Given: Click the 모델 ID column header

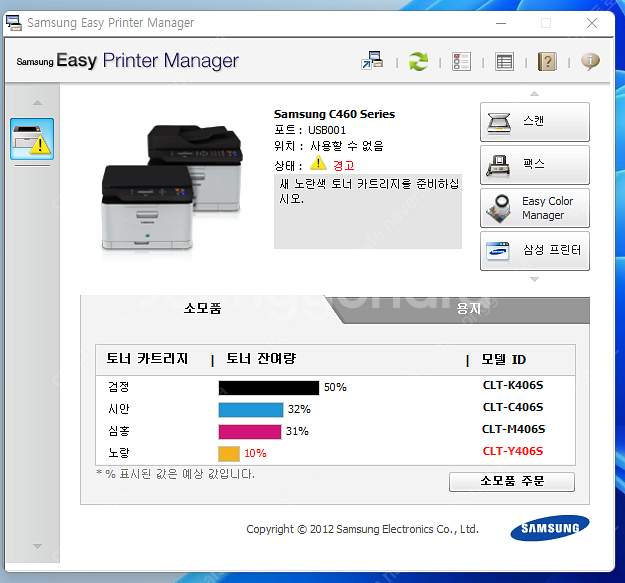Looking at the screenshot, I should click(504, 359).
